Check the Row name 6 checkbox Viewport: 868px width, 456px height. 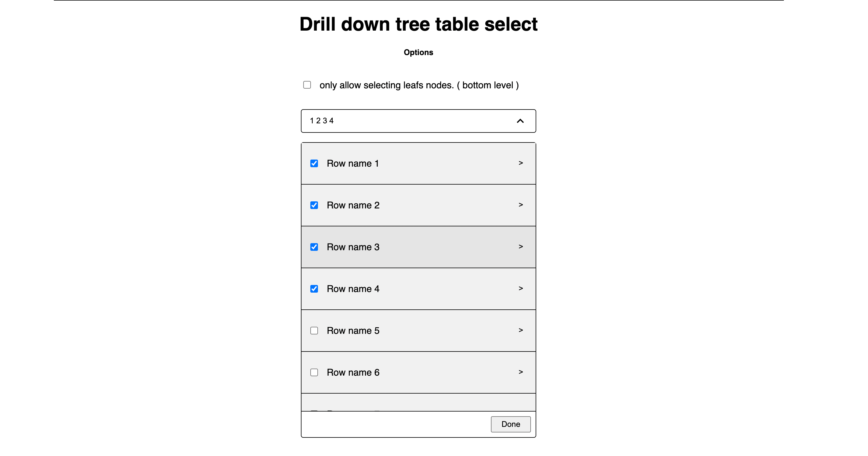(x=314, y=372)
